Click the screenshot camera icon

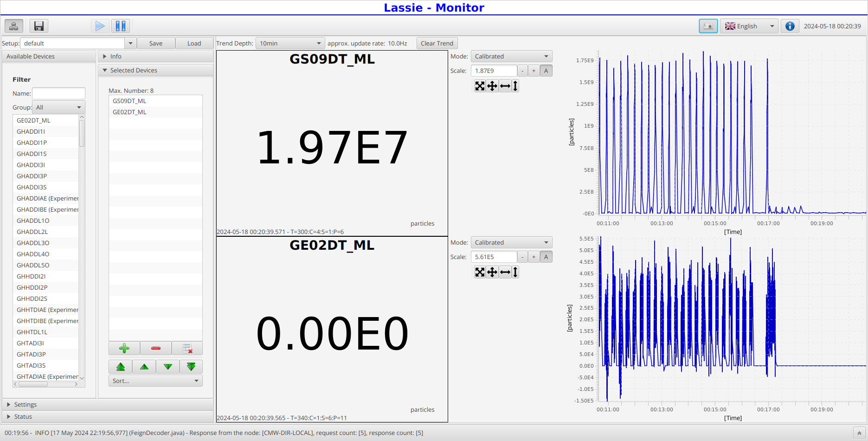tap(708, 26)
